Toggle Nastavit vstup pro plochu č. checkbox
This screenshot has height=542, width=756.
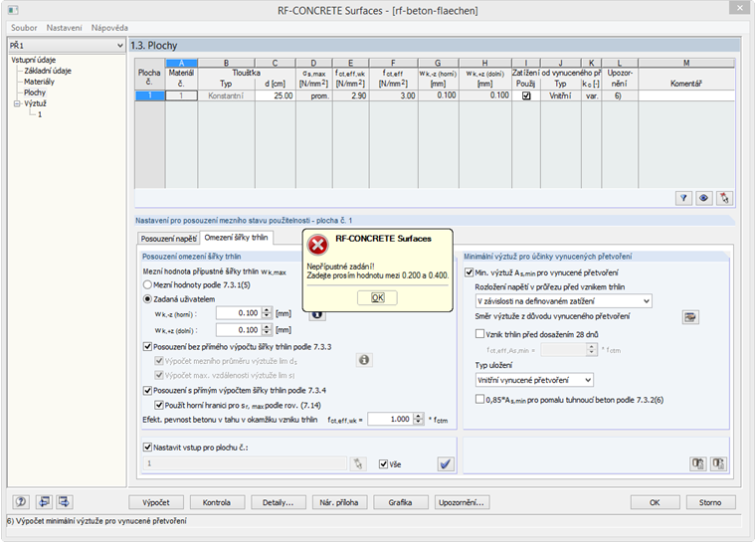point(147,447)
